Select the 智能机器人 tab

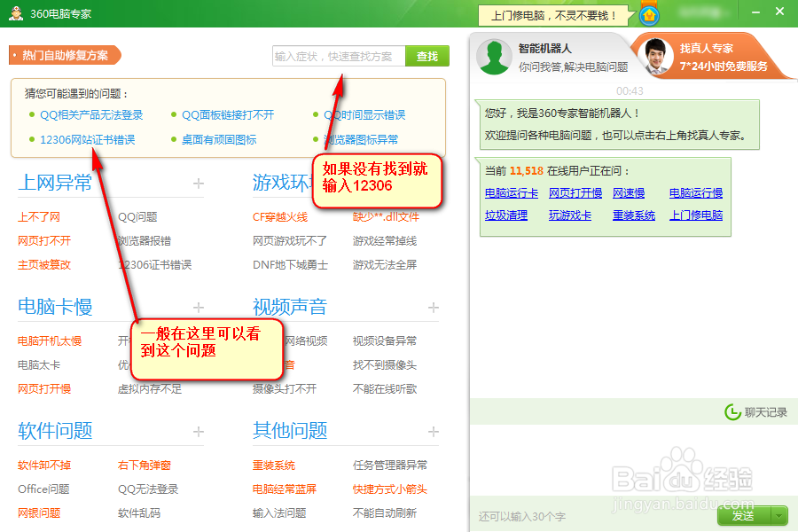(x=552, y=57)
